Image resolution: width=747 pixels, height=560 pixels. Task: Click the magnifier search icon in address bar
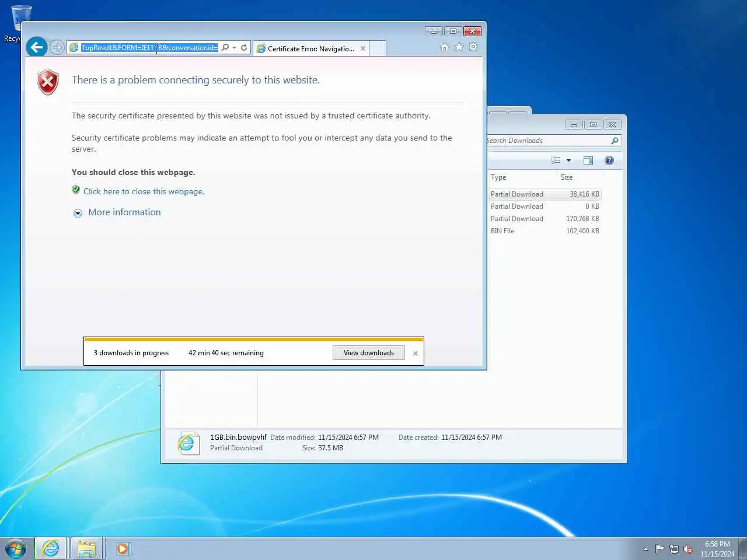[x=225, y=47]
